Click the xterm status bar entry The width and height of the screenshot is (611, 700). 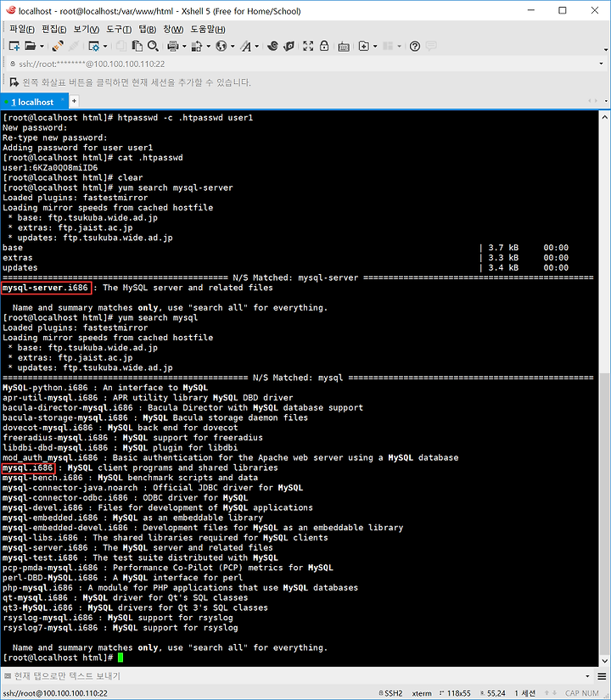coord(422,693)
